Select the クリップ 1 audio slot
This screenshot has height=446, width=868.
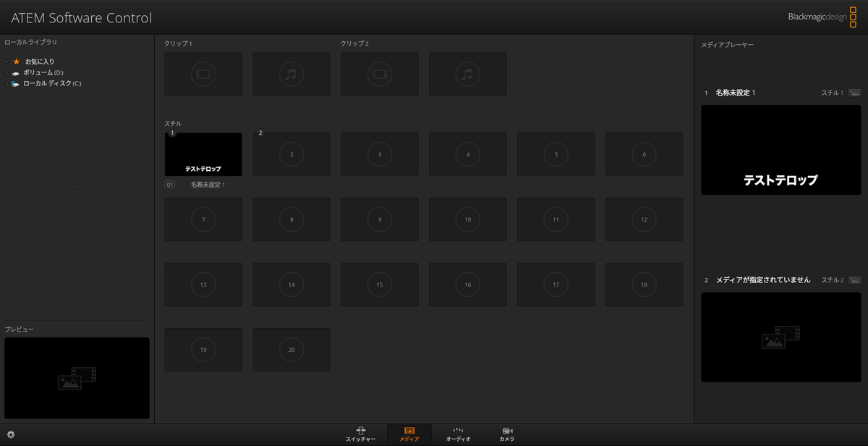pyautogui.click(x=292, y=74)
